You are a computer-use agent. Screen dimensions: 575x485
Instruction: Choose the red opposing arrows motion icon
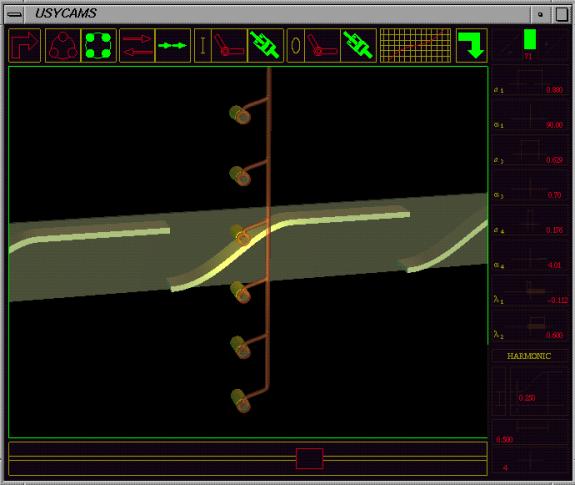click(137, 45)
